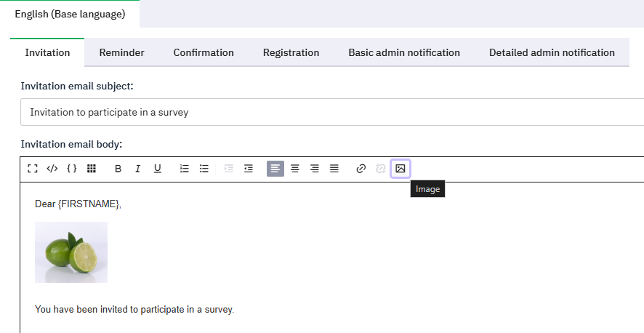The image size is (644, 333).
Task: Toggle italic formatting
Action: [x=137, y=169]
